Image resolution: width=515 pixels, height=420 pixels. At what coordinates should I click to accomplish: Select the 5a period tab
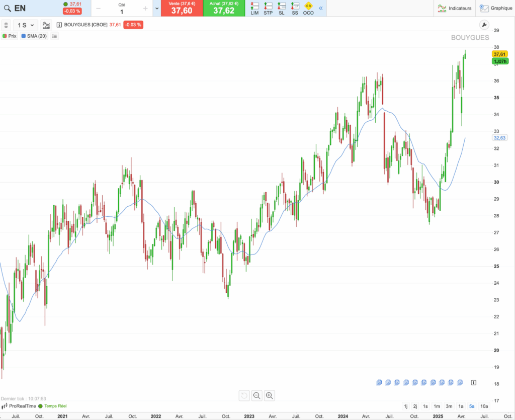[x=472, y=406]
